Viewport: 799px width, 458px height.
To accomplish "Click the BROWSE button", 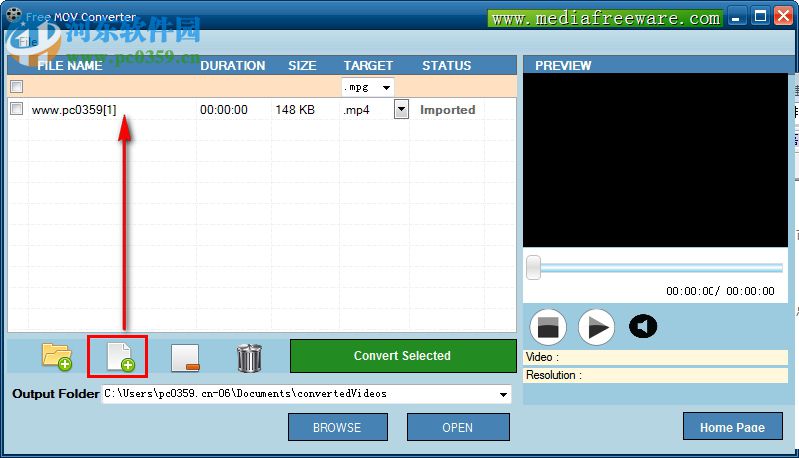I will [337, 427].
